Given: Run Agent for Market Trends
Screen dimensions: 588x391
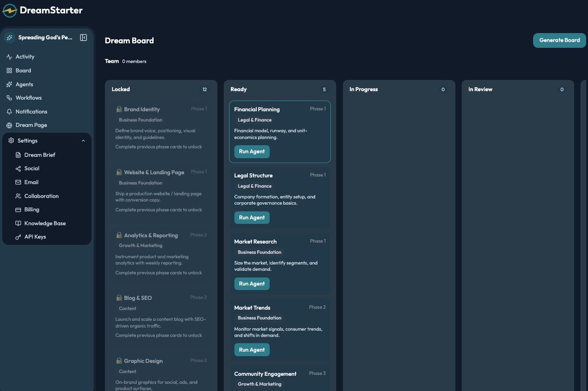Looking at the screenshot, I should (x=252, y=350).
